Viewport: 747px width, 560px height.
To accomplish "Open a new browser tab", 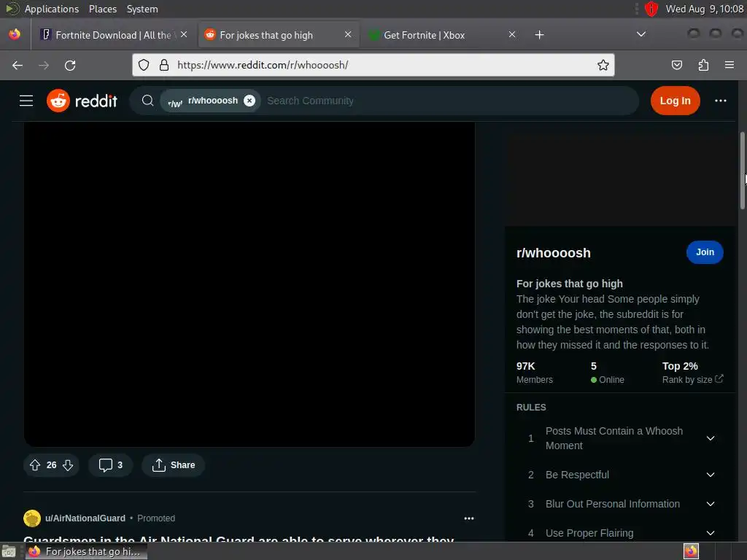I will [x=539, y=35].
